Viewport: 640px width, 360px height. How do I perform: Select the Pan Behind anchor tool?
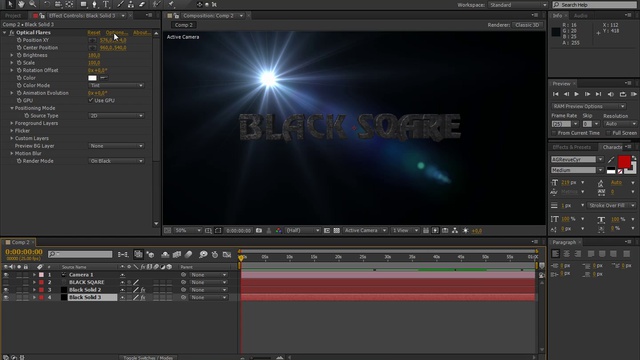click(69, 4)
